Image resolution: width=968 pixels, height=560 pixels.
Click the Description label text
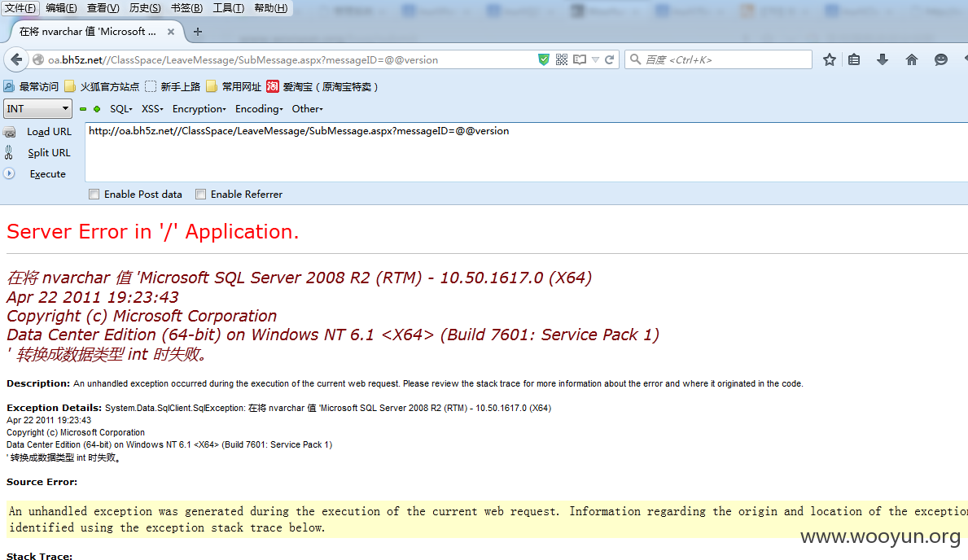point(38,383)
